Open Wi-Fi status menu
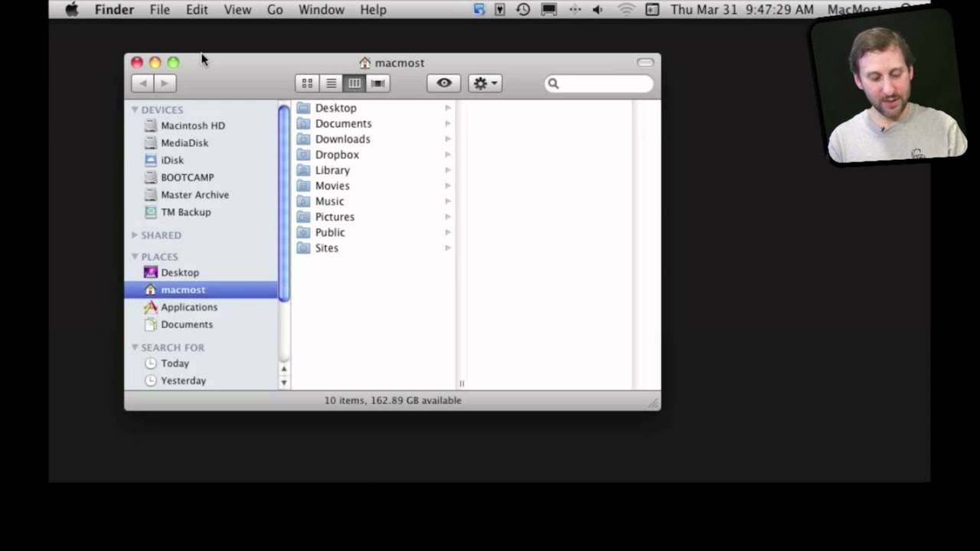980x551 pixels. pyautogui.click(x=626, y=9)
